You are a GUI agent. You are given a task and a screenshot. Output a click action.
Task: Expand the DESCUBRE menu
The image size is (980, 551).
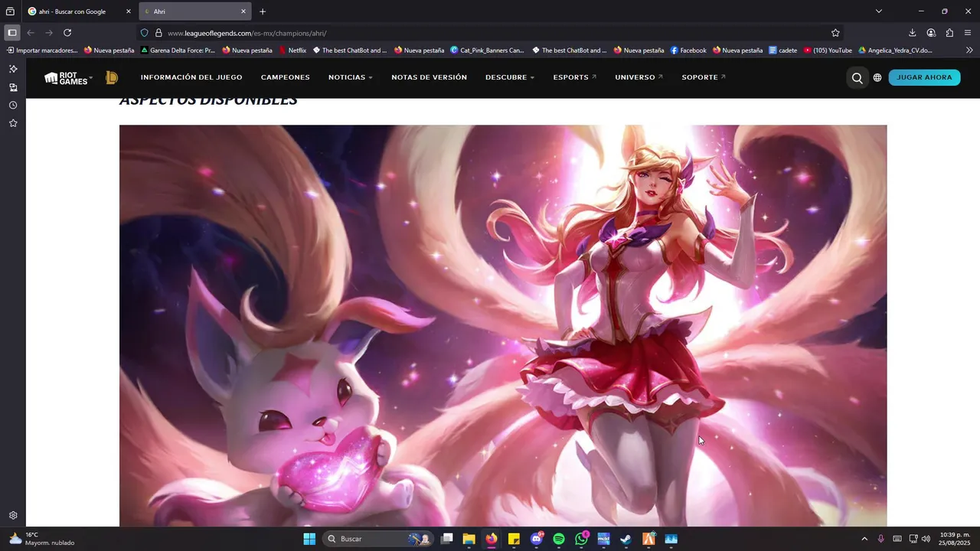(510, 77)
